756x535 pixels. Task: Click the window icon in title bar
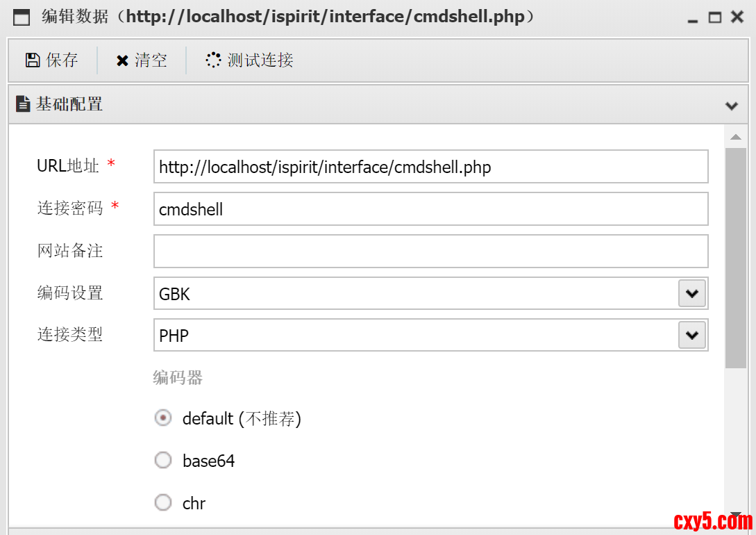(22, 17)
